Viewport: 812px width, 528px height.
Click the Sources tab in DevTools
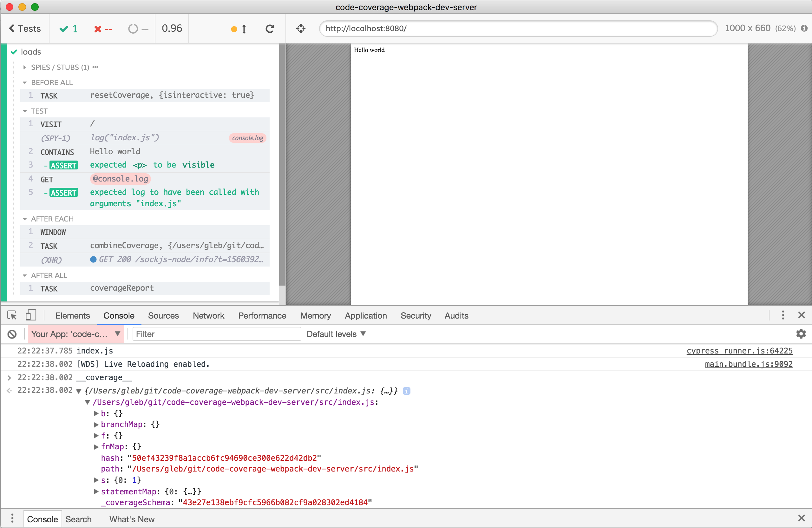[163, 315]
